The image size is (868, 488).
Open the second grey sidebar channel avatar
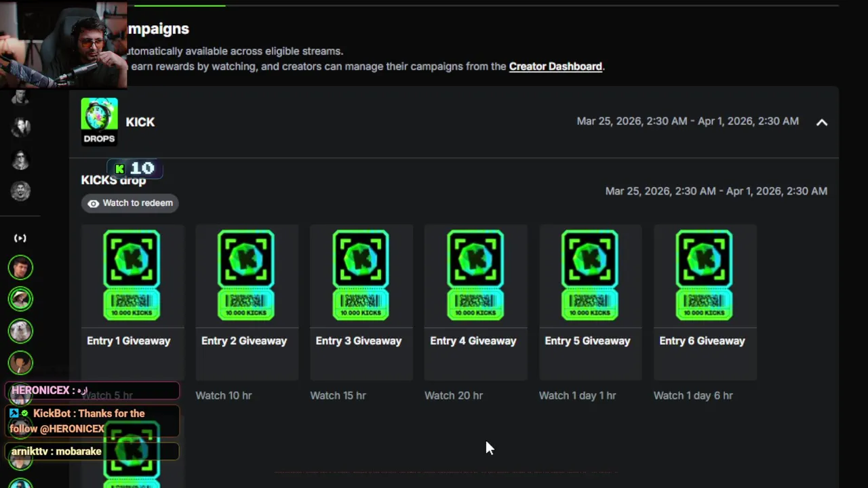(x=20, y=127)
